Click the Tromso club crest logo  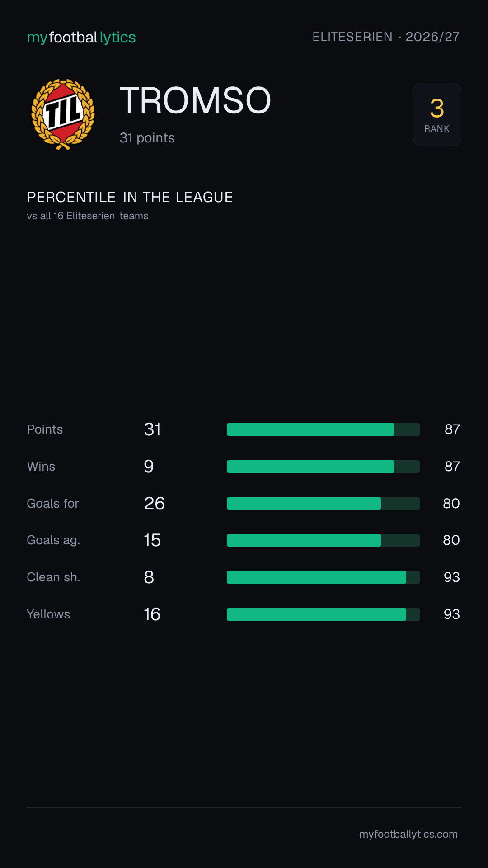pyautogui.click(x=63, y=114)
